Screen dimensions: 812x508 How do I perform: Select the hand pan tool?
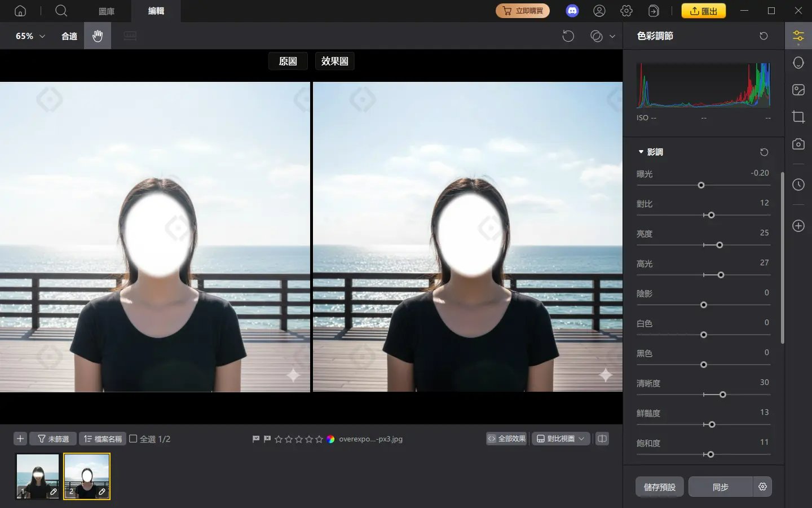(98, 36)
